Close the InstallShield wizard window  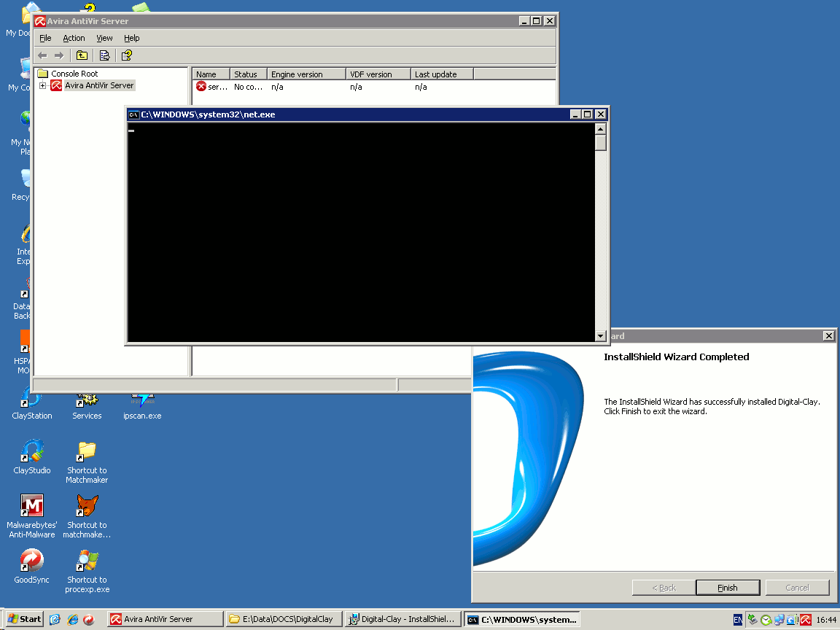[829, 336]
